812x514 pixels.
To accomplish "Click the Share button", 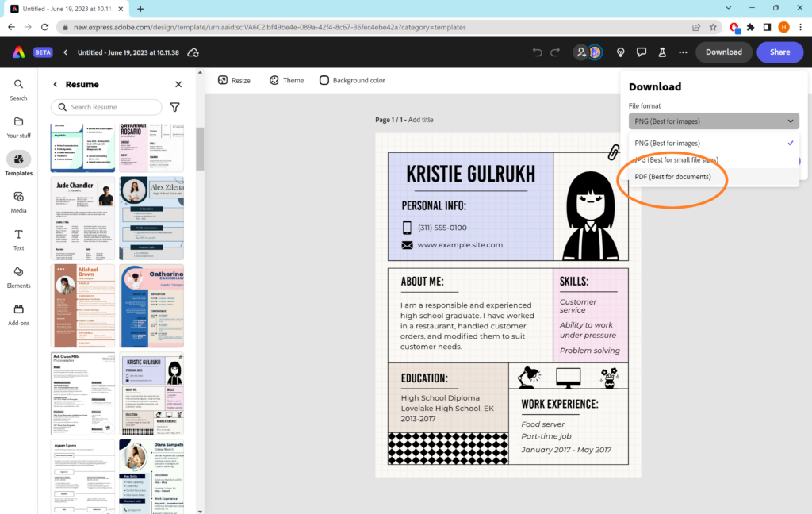I will [780, 52].
